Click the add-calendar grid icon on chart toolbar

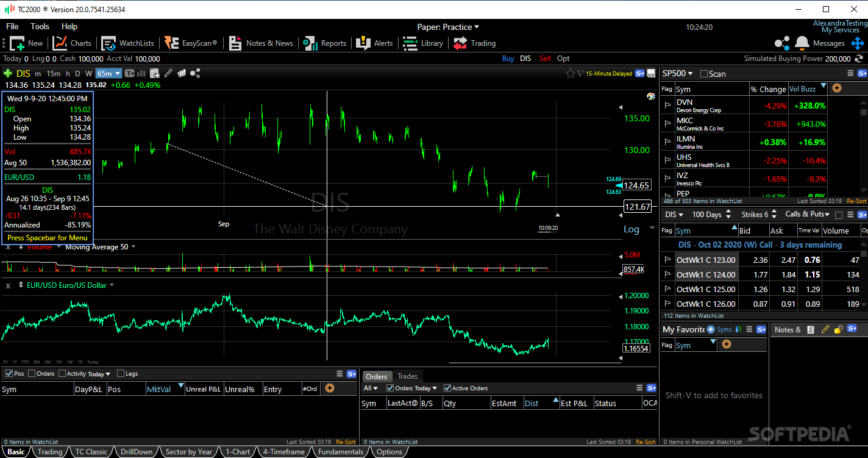click(x=155, y=73)
